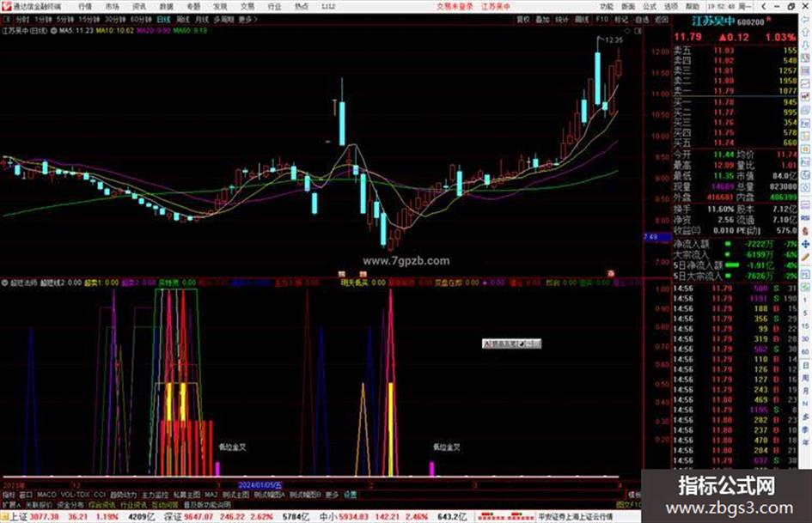Open the 交易 menu
Screen dimensions: 812x523
[x=247, y=7]
